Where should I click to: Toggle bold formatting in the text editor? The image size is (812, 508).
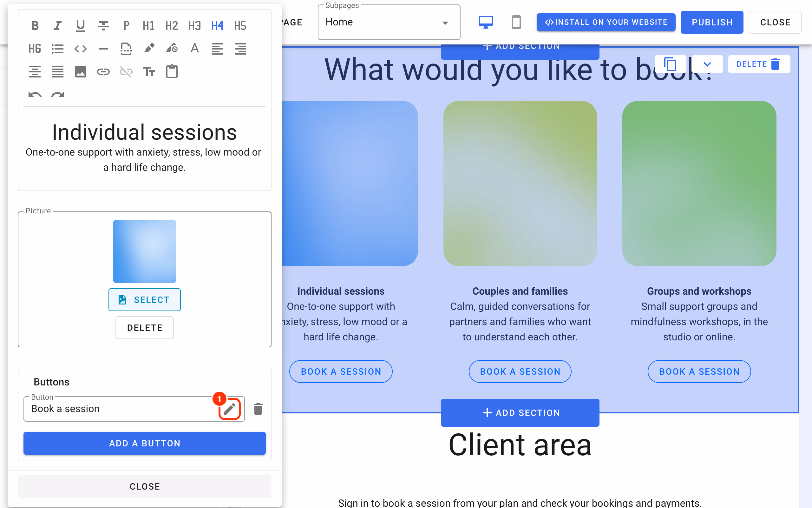point(35,25)
